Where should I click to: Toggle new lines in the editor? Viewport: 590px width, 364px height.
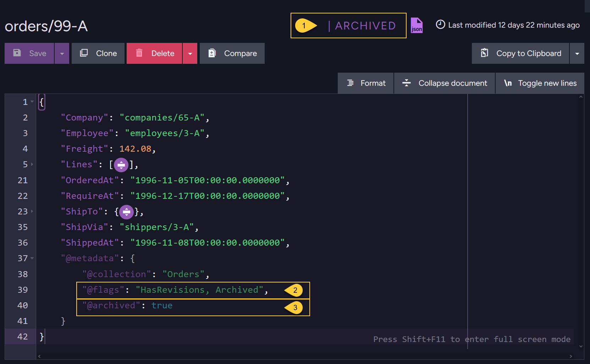point(540,83)
